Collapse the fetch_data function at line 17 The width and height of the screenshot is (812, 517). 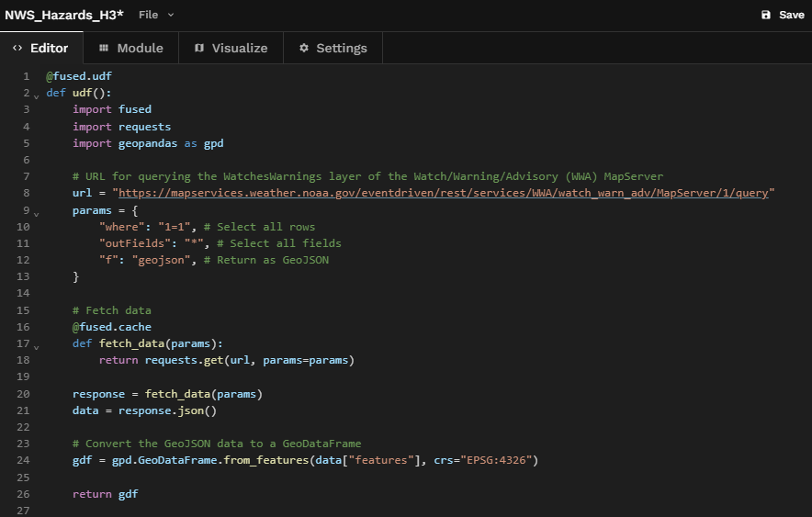pos(37,346)
